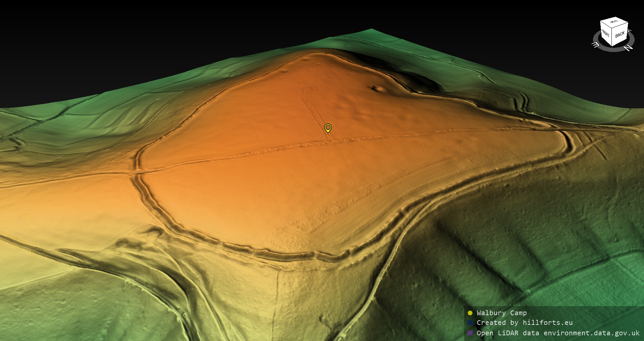644x341 pixels.
Task: Click the N letter on the compass ring
Action: click(x=628, y=48)
